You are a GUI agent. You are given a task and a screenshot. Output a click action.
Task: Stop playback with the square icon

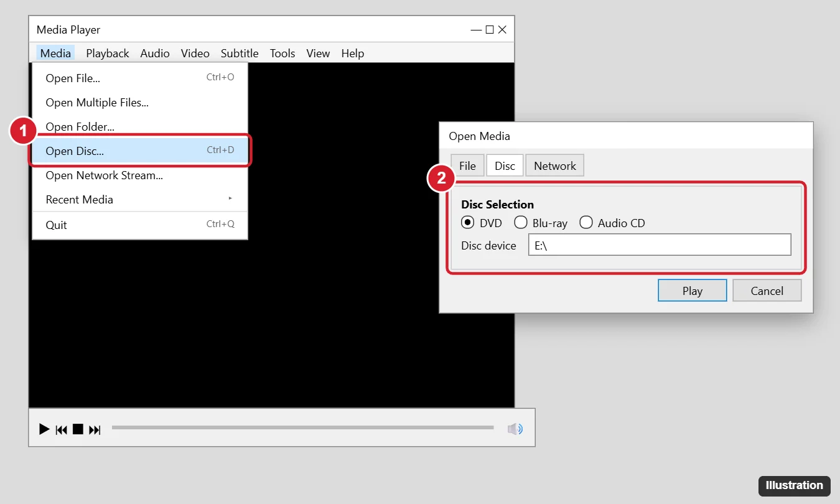pos(78,429)
